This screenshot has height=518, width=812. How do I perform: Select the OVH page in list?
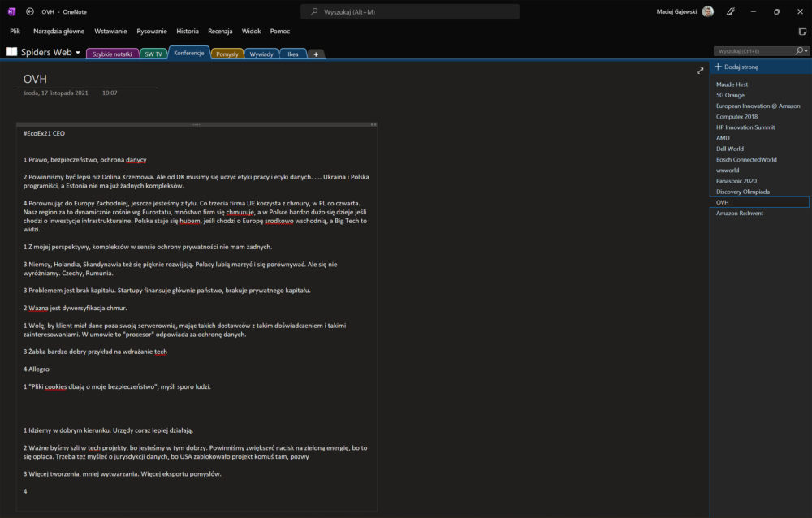point(760,202)
